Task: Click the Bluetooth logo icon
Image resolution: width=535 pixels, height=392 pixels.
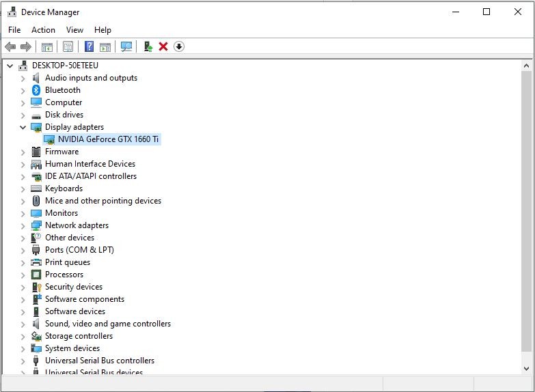Action: pyautogui.click(x=36, y=90)
